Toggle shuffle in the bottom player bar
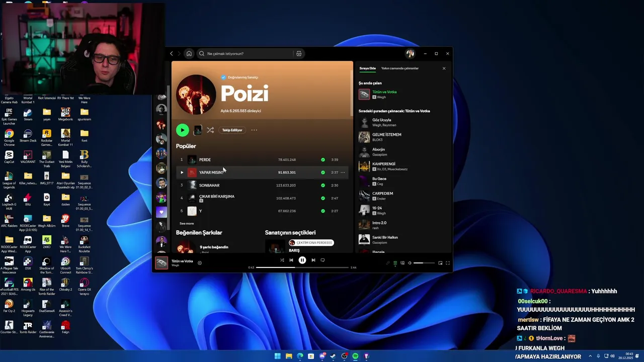 (282, 260)
